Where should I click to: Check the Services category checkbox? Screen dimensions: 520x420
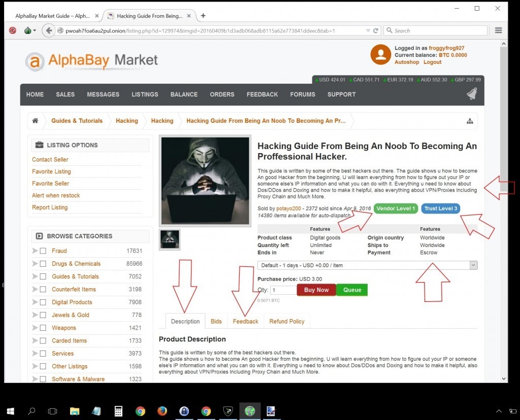point(43,354)
